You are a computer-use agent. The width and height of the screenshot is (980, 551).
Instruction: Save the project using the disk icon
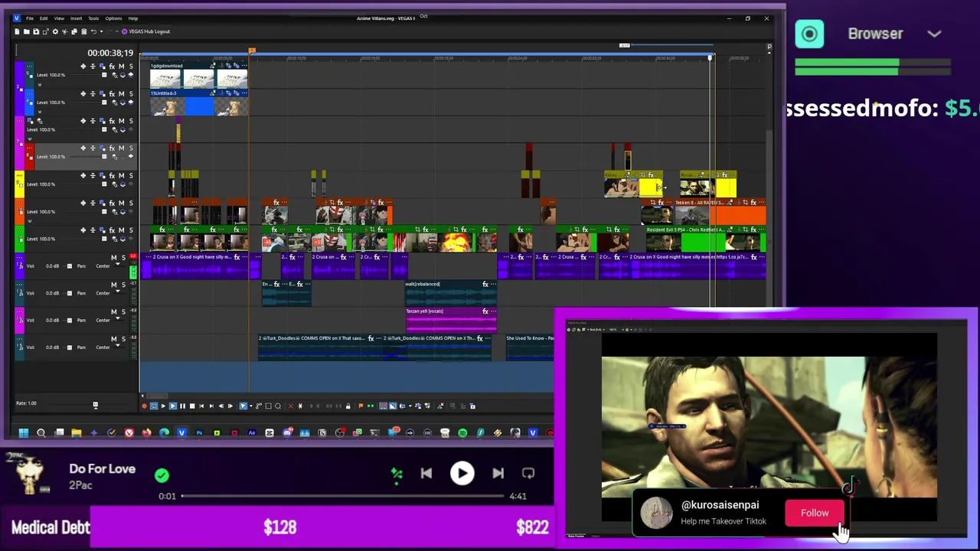click(x=36, y=31)
